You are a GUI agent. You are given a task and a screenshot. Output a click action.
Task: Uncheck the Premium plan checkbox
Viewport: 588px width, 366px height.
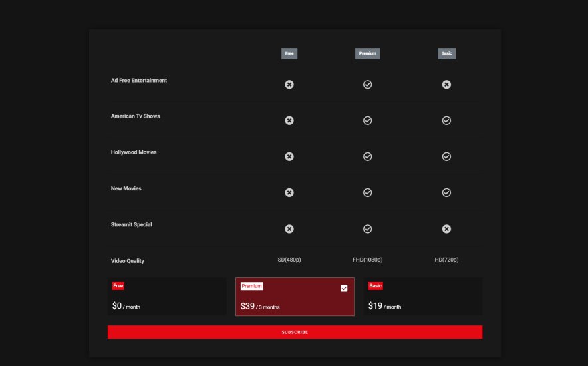click(x=344, y=288)
